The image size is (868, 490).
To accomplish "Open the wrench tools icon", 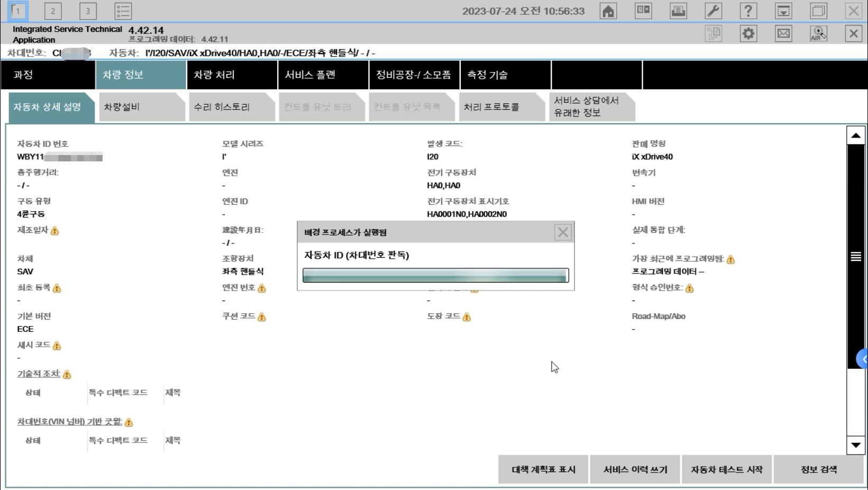I will coord(713,11).
